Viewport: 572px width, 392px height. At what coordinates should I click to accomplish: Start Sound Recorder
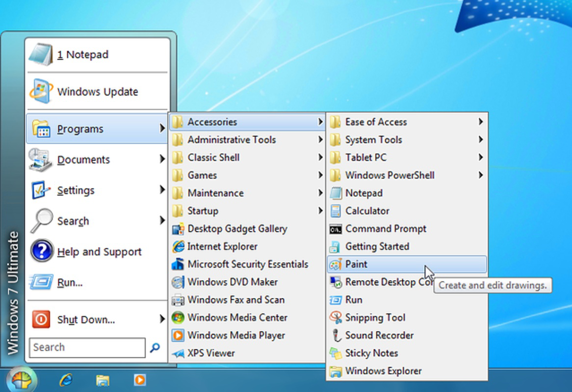[378, 335]
